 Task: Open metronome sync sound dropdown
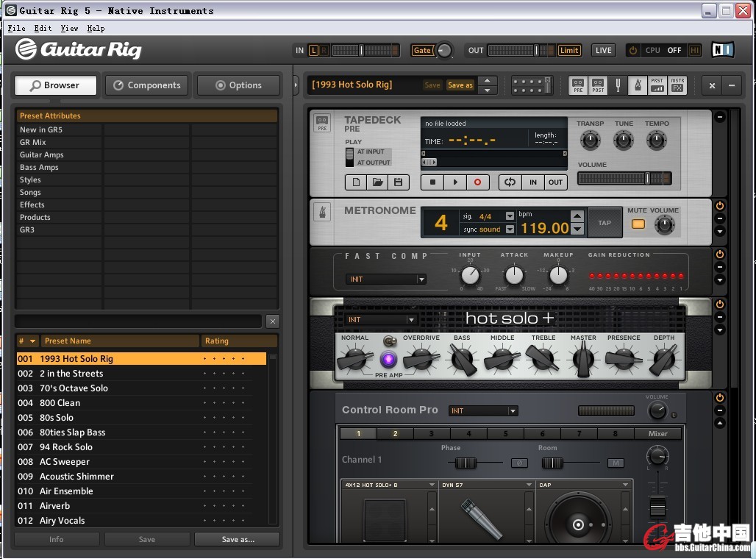510,229
